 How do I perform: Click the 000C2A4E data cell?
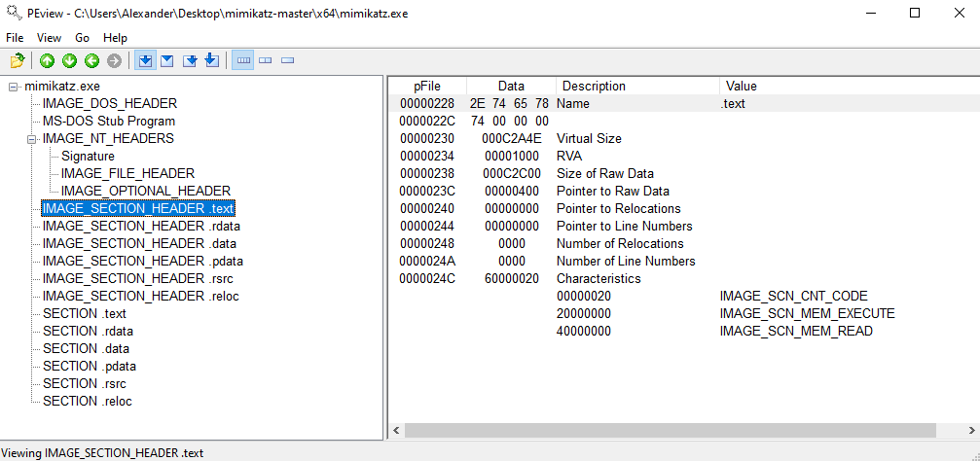point(511,139)
